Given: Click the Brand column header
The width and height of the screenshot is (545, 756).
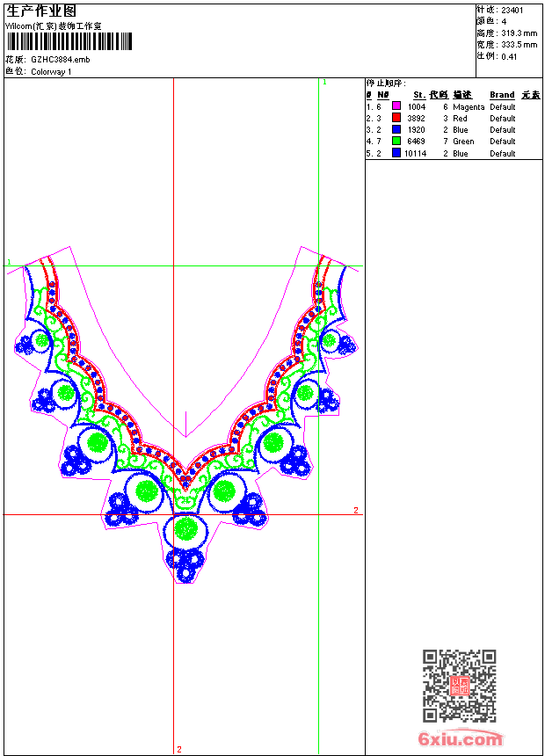Looking at the screenshot, I should [502, 95].
